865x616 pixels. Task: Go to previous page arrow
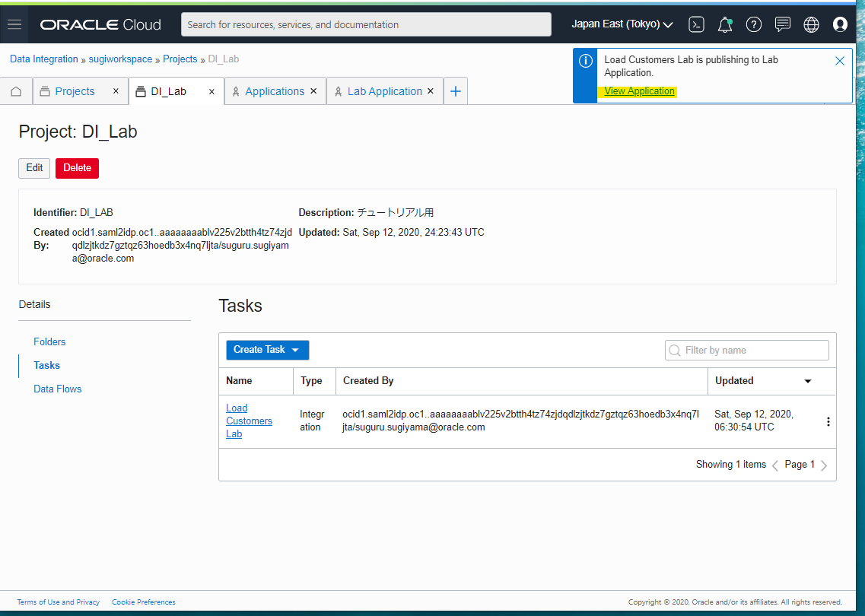(x=775, y=465)
